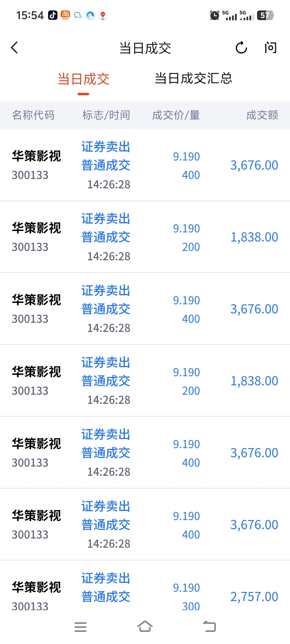
Task: Tap the Taobao notification icon in status bar
Action: pyautogui.click(x=65, y=15)
